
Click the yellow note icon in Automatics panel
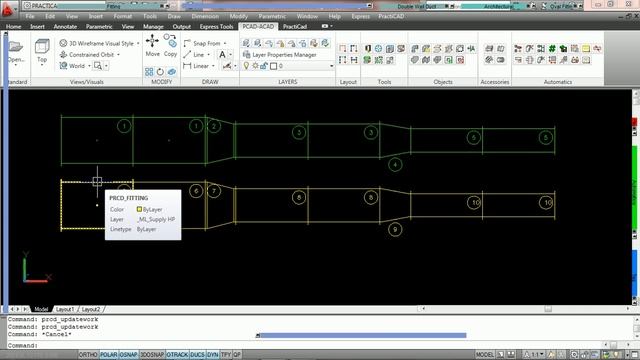point(586,49)
